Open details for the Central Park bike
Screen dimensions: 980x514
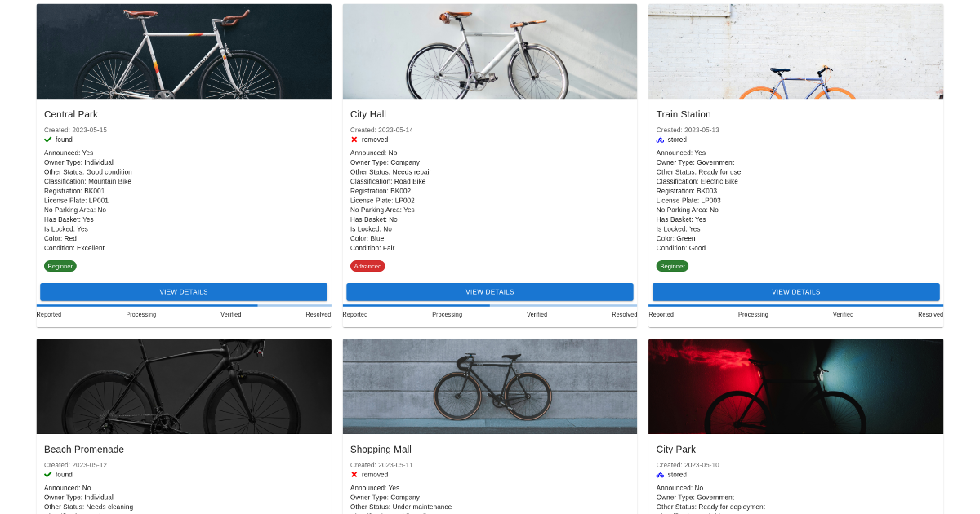tap(183, 291)
